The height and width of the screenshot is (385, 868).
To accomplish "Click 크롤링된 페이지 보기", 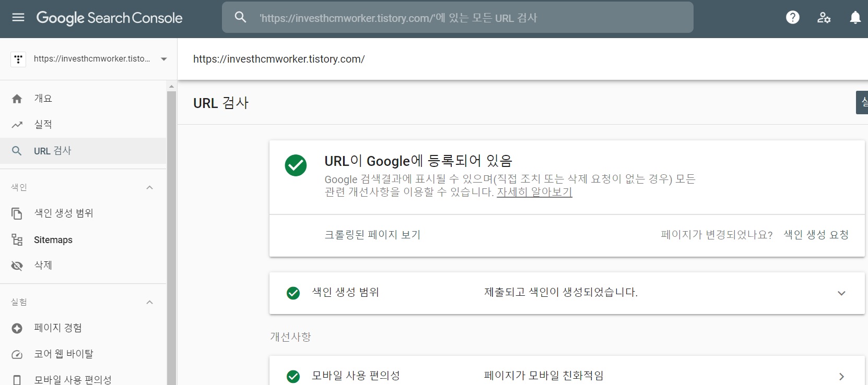I will tap(372, 235).
